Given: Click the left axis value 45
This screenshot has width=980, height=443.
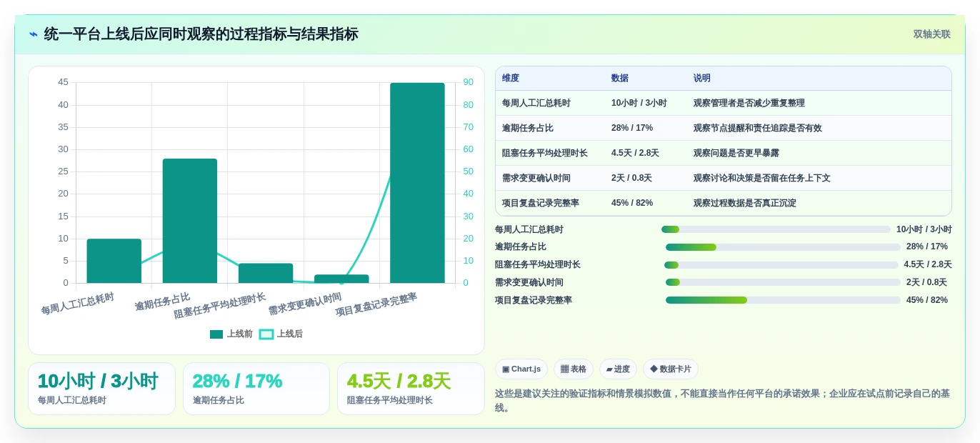Looking at the screenshot, I should pyautogui.click(x=63, y=82).
